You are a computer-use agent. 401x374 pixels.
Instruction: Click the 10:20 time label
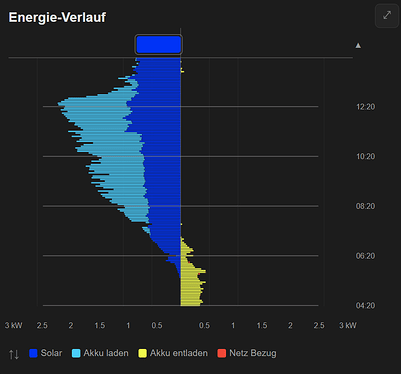(365, 156)
